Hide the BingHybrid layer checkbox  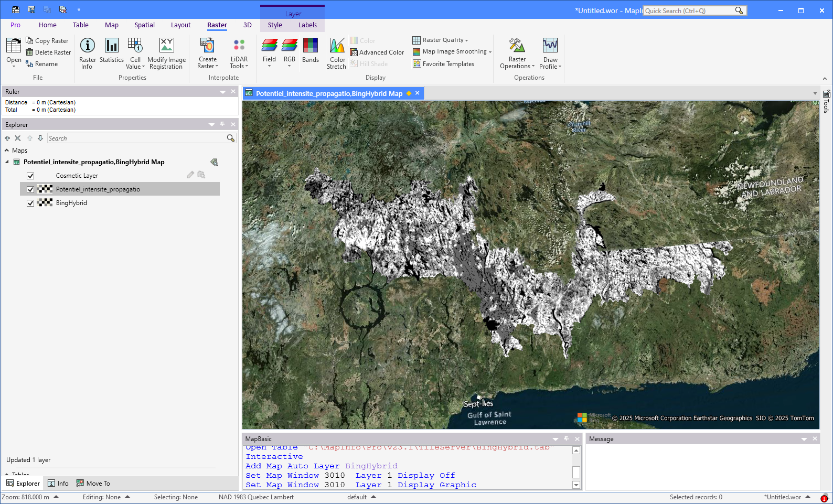coord(30,203)
